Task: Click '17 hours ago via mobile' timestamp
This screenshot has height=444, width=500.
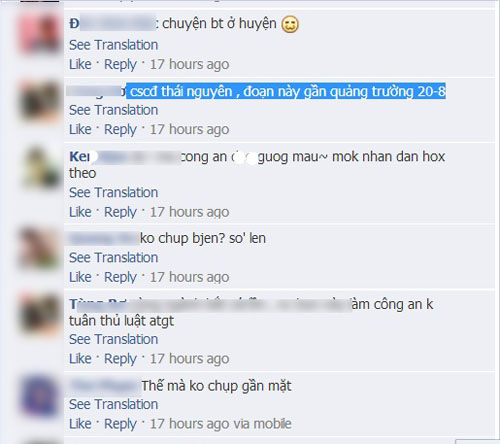Action: (x=221, y=424)
